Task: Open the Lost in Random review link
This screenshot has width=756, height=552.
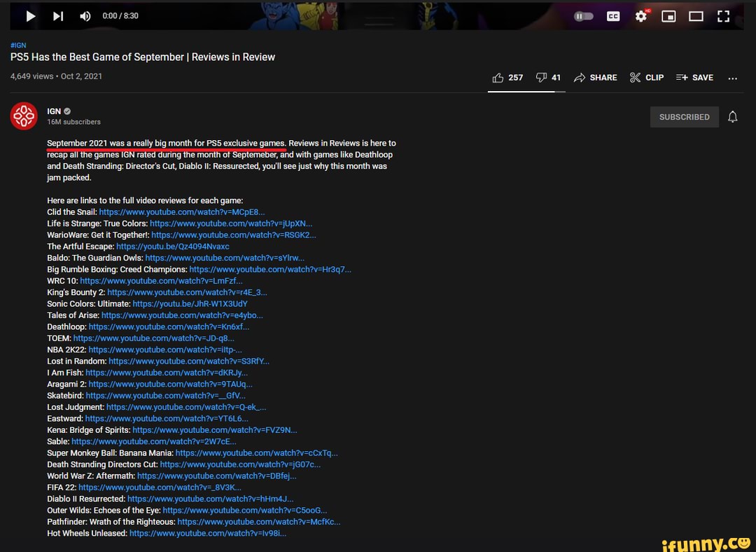Action: pos(189,361)
